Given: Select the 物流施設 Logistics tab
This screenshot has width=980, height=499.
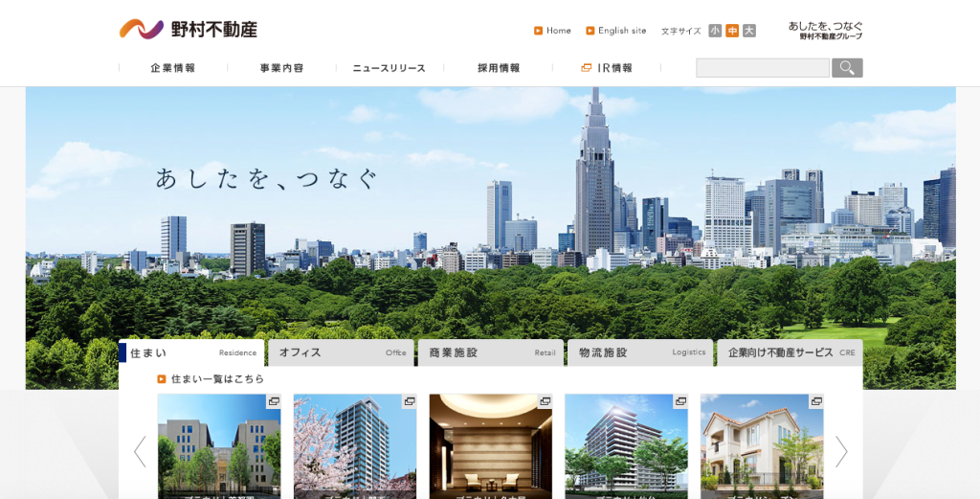Looking at the screenshot, I should (x=639, y=352).
